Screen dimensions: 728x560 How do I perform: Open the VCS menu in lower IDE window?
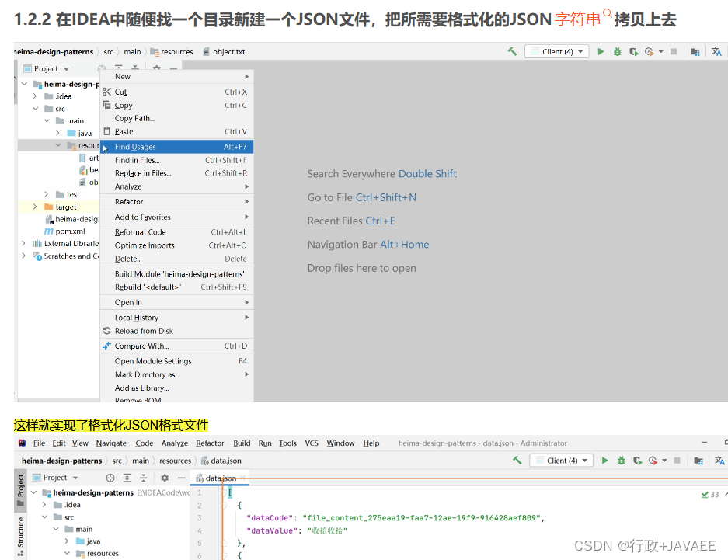click(x=312, y=443)
